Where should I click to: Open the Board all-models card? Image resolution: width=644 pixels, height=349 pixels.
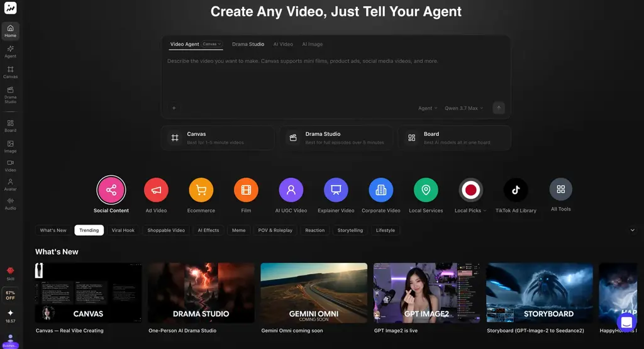pyautogui.click(x=454, y=138)
